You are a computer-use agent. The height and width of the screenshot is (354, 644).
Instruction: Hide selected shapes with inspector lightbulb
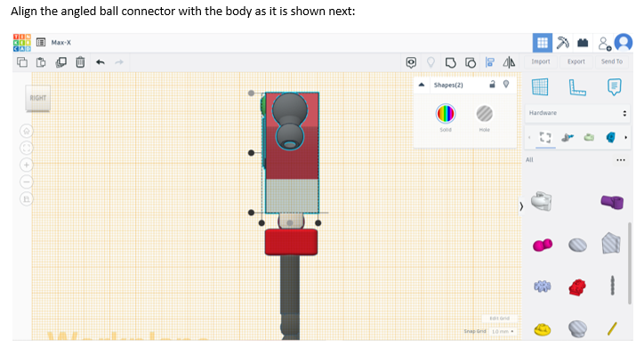click(506, 84)
